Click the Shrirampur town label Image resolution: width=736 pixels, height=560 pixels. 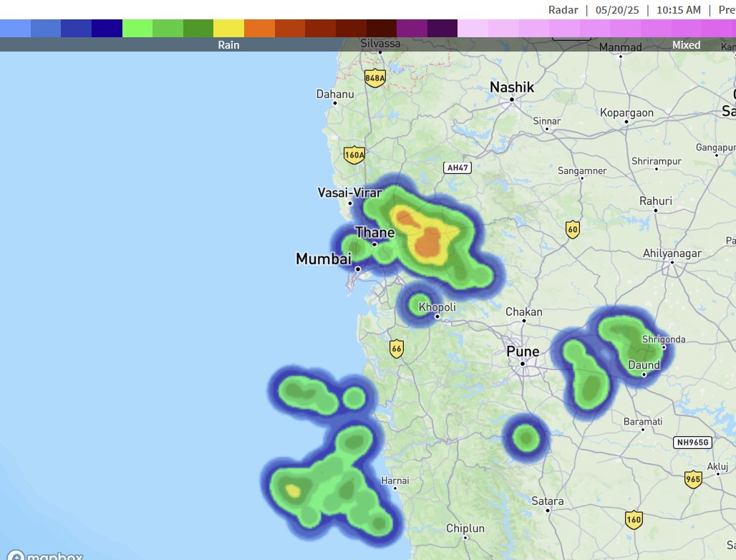657,161
